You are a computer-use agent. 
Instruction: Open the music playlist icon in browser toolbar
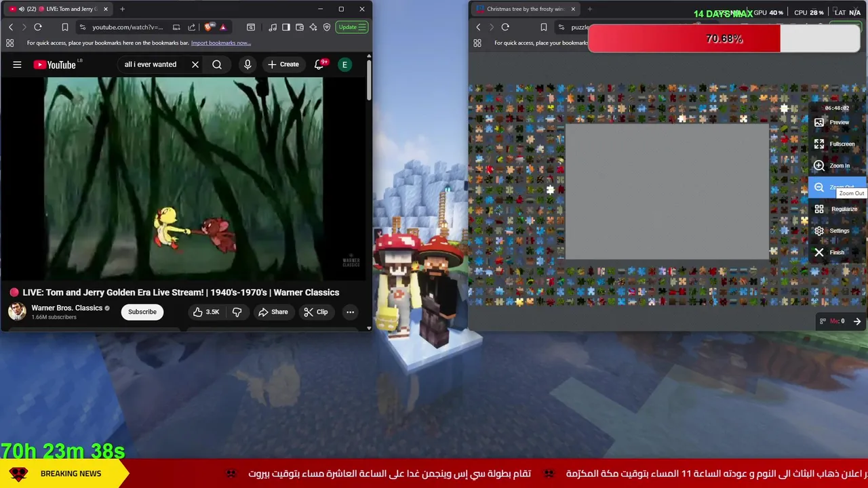tap(273, 27)
